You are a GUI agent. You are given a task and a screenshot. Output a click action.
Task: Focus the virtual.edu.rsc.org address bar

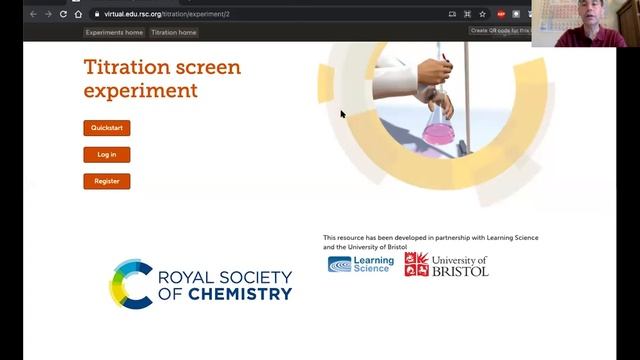click(269, 14)
